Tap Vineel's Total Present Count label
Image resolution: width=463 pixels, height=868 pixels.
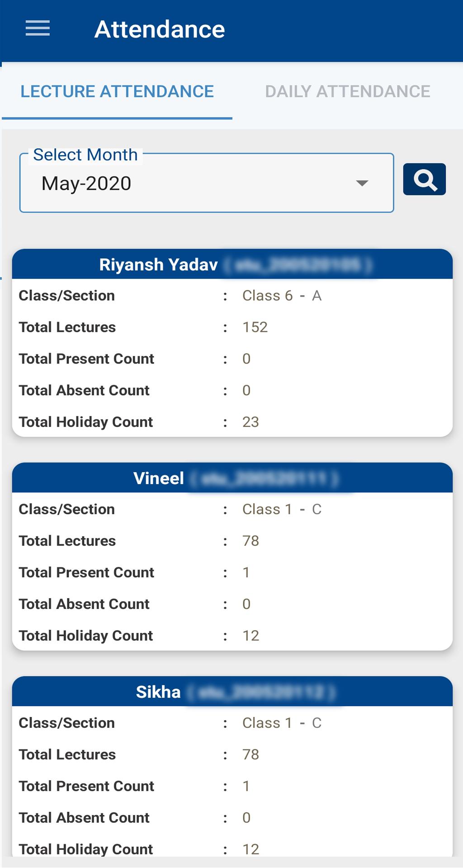click(x=86, y=572)
